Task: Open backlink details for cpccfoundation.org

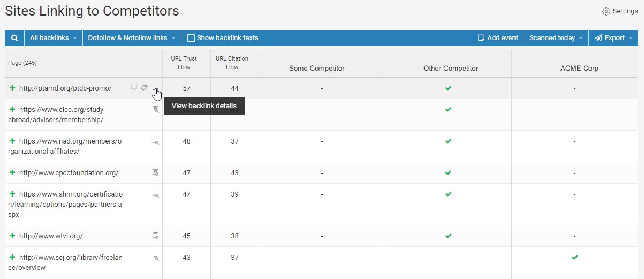Action: 156,172
